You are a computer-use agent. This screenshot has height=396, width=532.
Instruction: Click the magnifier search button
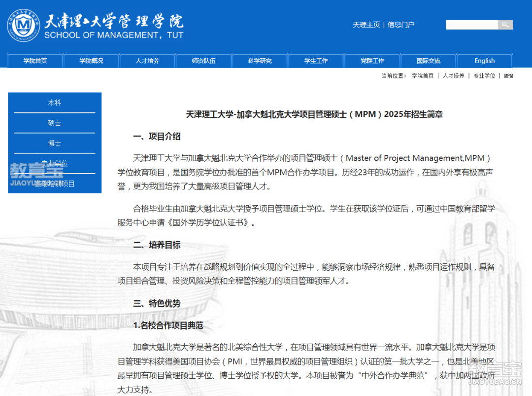click(505, 25)
